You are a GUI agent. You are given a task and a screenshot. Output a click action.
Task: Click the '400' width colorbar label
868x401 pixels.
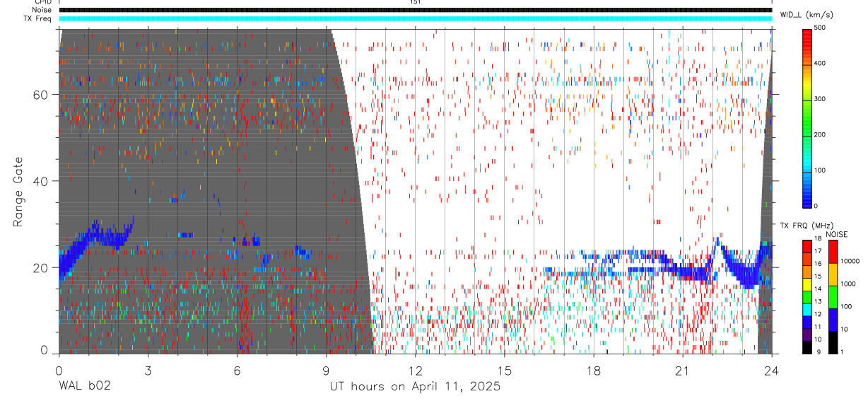[820, 63]
